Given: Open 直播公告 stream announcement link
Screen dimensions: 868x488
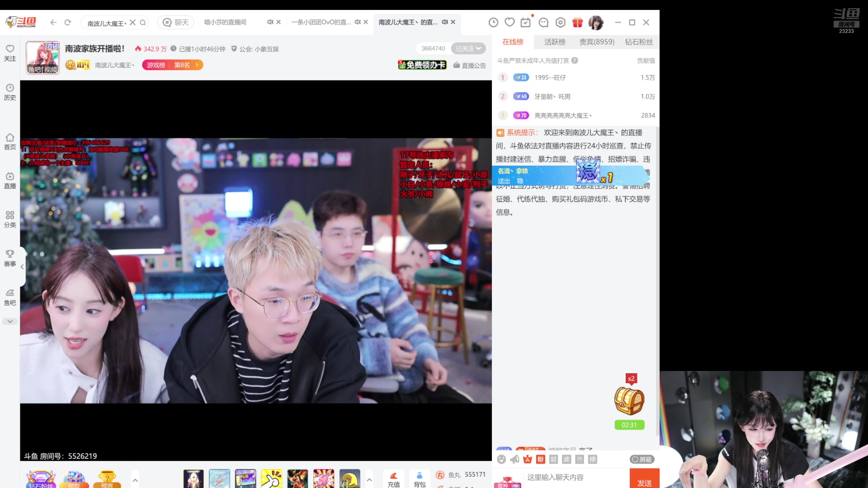Looking at the screenshot, I should [470, 66].
